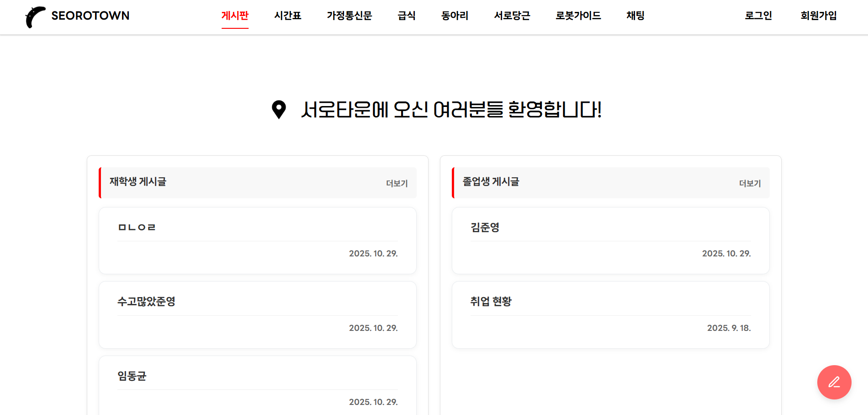
Task: Click the 로그인 link
Action: pyautogui.click(x=758, y=16)
